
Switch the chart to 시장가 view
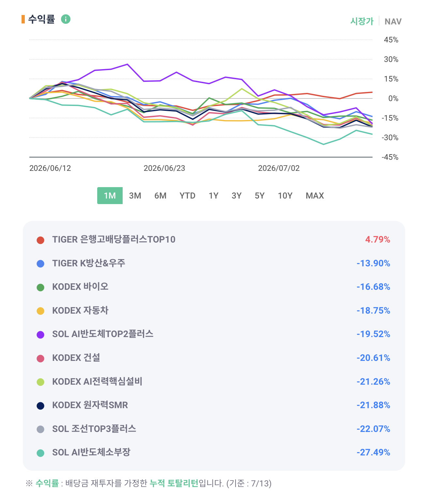pyautogui.click(x=362, y=21)
